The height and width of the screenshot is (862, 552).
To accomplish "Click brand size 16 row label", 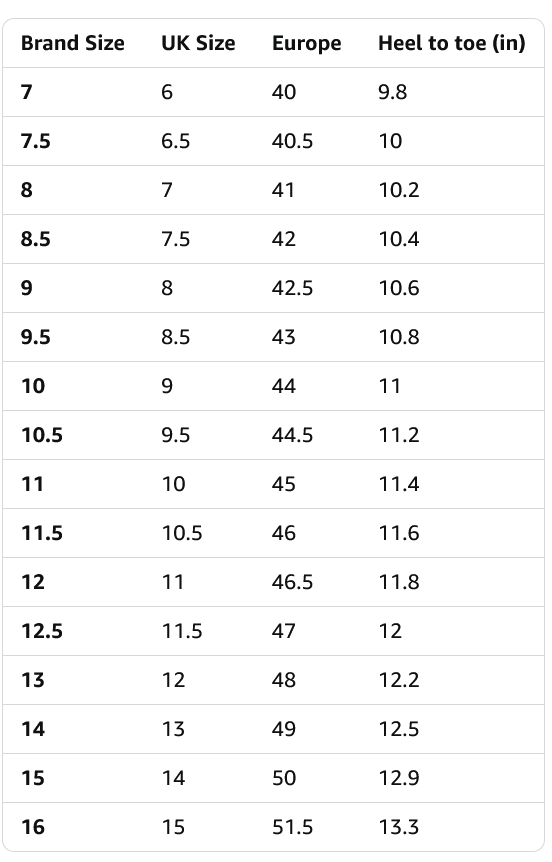I will pyautogui.click(x=33, y=827).
